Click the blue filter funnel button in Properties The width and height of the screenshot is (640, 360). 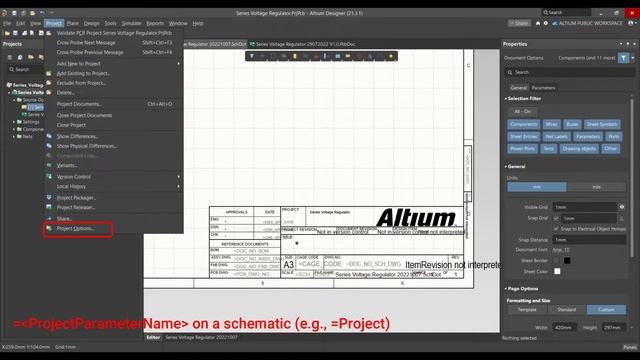[623, 58]
